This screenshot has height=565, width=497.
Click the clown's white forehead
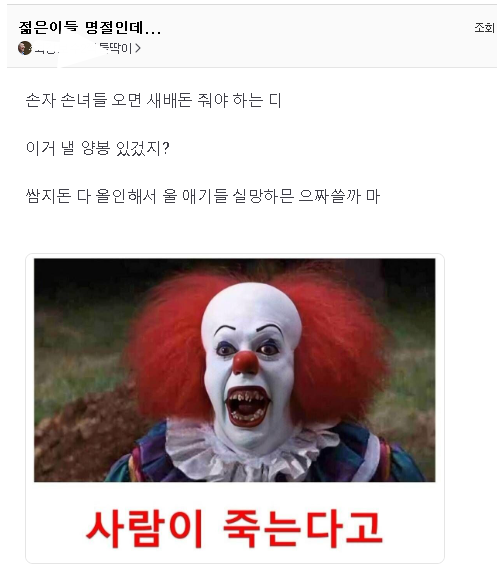coord(251,306)
